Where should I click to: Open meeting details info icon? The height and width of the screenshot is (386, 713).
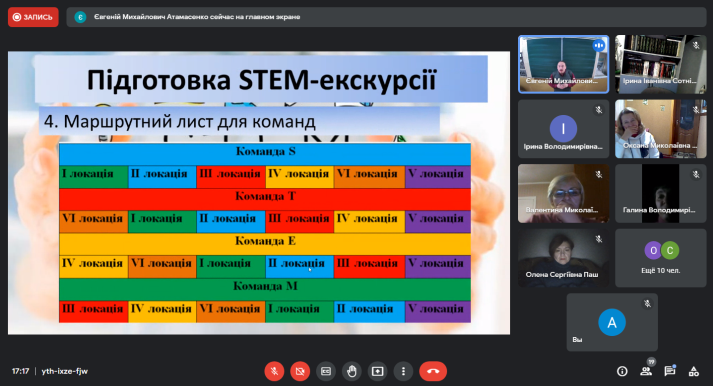click(x=622, y=371)
